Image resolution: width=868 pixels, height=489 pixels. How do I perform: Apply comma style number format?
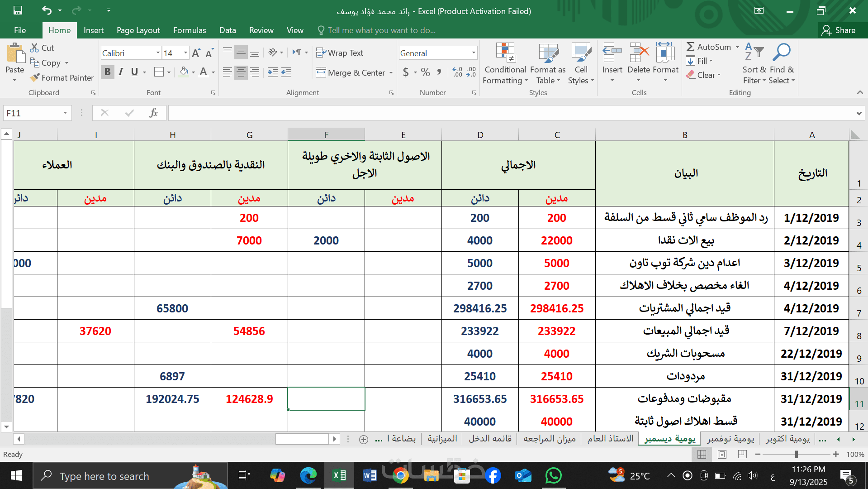point(439,72)
